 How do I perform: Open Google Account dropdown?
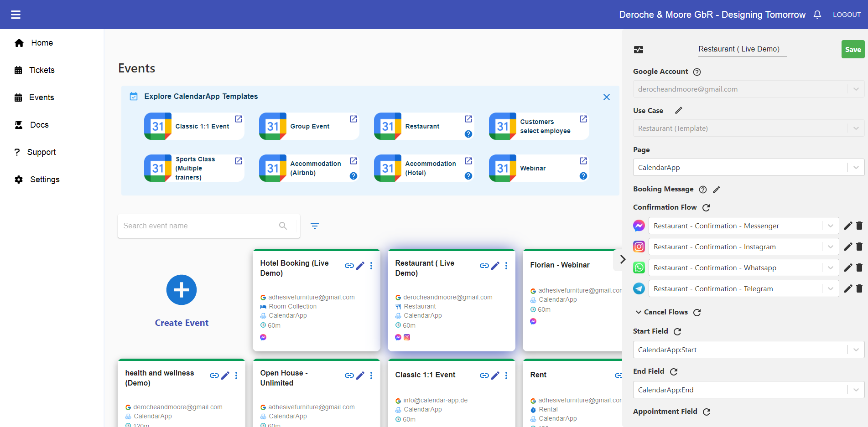click(x=748, y=89)
